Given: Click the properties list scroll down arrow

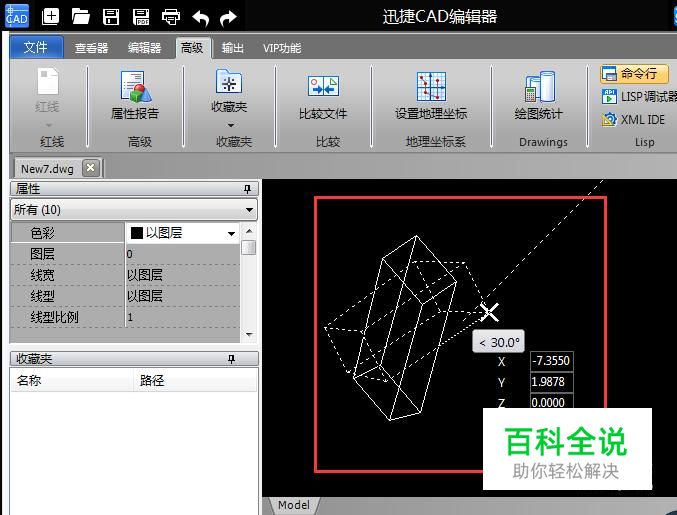Looking at the screenshot, I should pyautogui.click(x=249, y=335).
